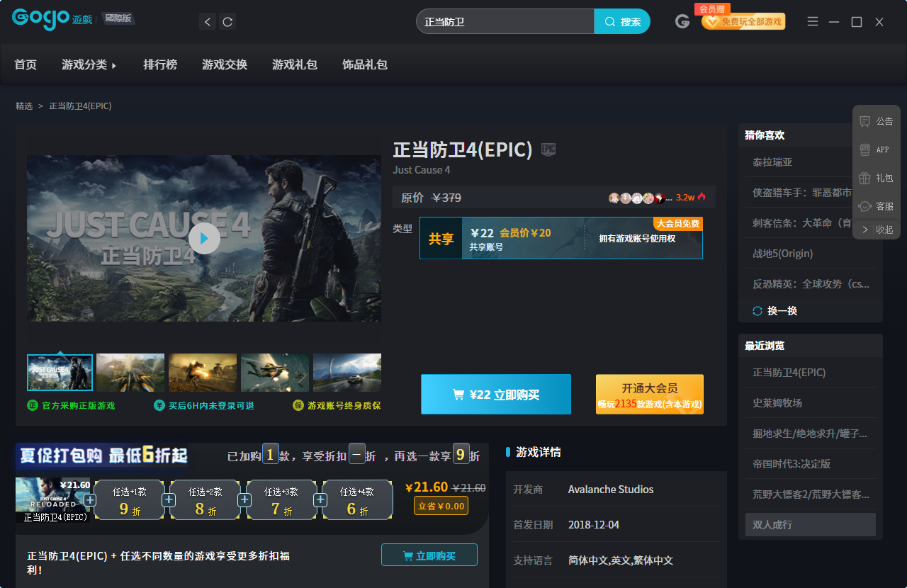The image size is (907, 588).
Task: Click the 换一换 refresh recommendations icon
Action: (757, 311)
